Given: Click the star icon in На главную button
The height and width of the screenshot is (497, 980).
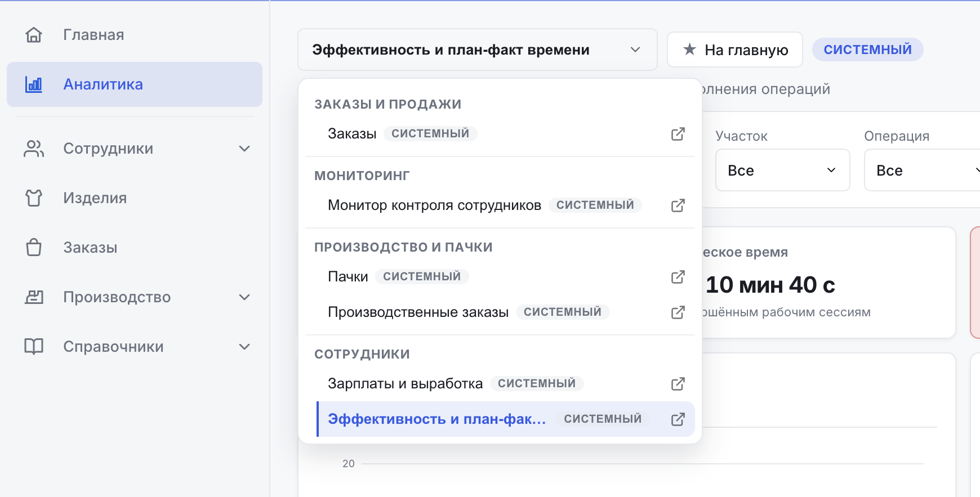Looking at the screenshot, I should (689, 50).
